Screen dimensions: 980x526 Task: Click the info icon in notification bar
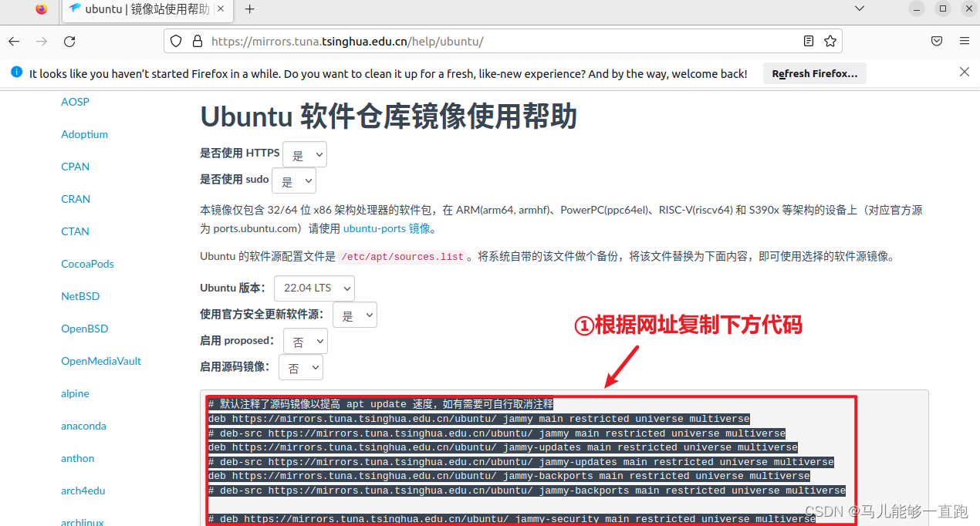[17, 72]
